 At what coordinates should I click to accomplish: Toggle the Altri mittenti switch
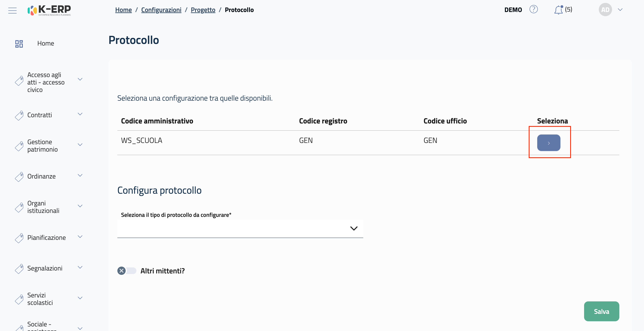tap(127, 271)
